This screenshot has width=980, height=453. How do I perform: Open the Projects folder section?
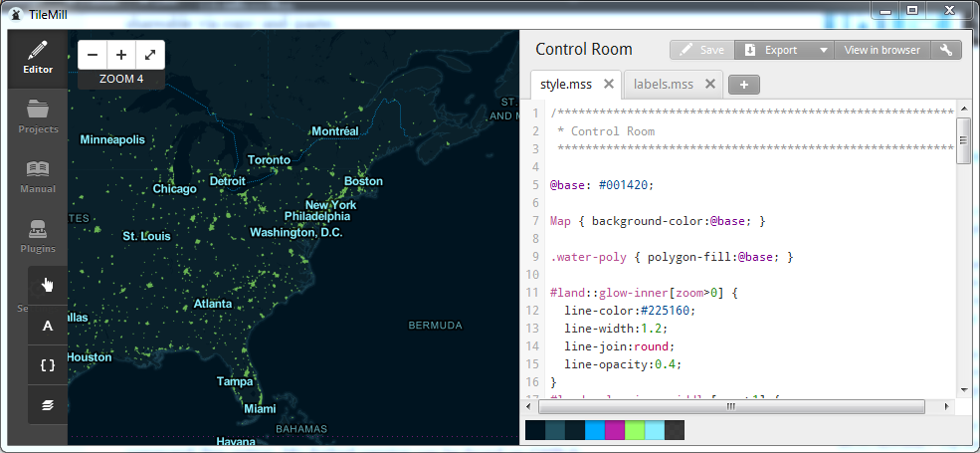point(38,117)
